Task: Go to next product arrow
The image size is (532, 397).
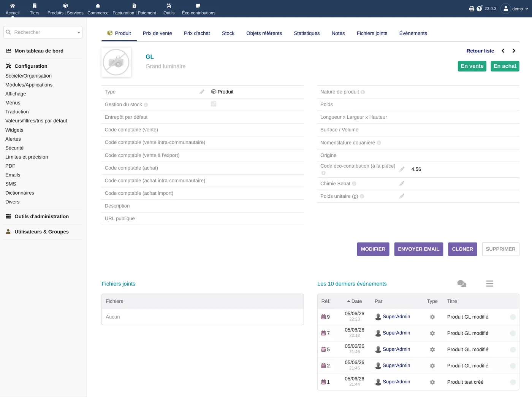Action: pyautogui.click(x=514, y=51)
